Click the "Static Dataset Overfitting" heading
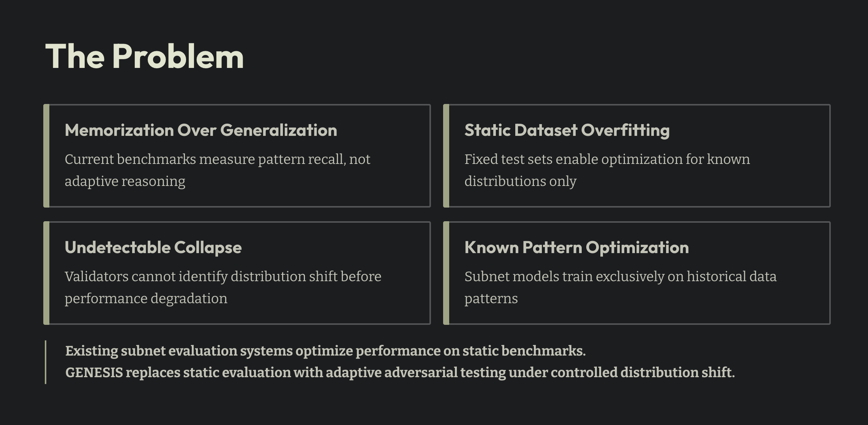The image size is (868, 425). pos(567,130)
